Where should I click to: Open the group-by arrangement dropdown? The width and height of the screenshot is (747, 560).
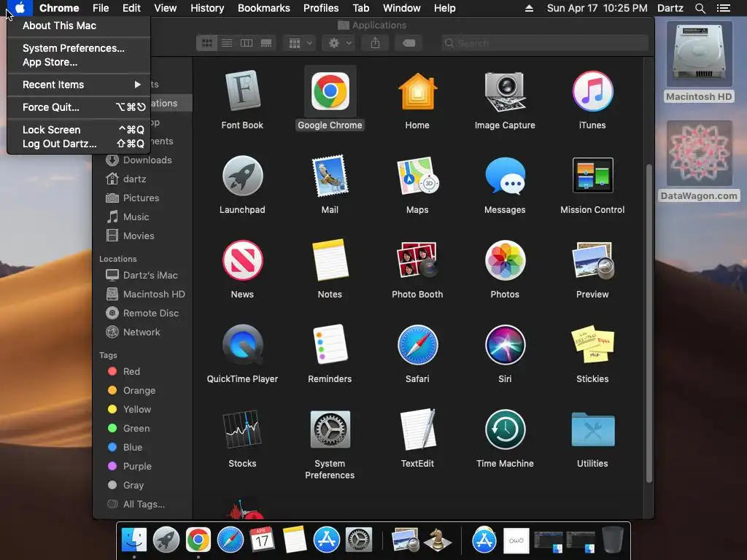(300, 43)
